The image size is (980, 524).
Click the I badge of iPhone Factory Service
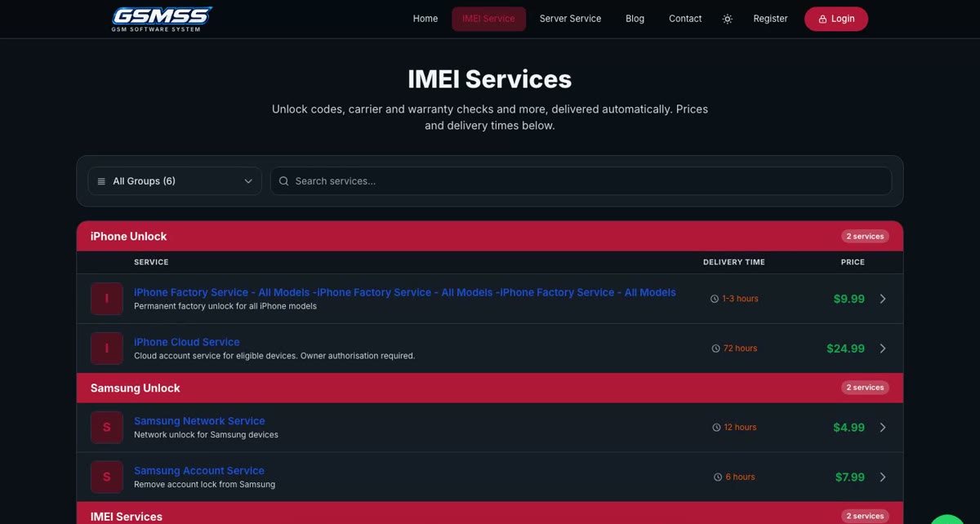click(x=107, y=299)
